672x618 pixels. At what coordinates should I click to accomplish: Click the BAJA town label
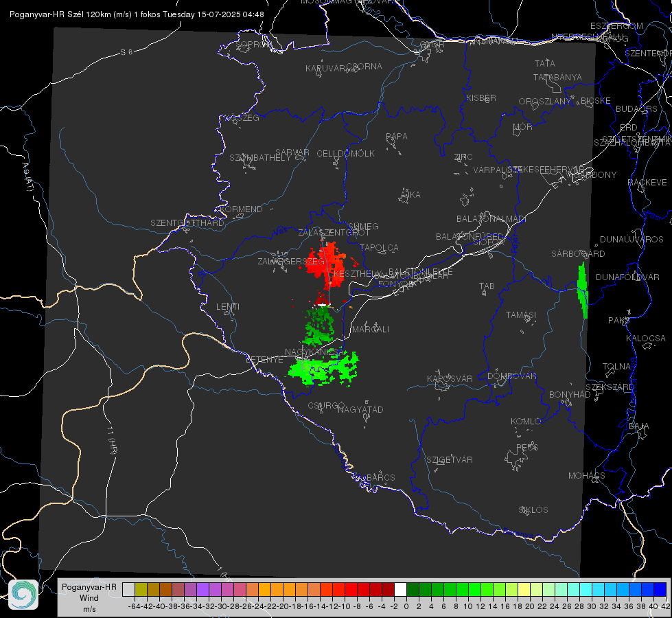[x=639, y=426]
